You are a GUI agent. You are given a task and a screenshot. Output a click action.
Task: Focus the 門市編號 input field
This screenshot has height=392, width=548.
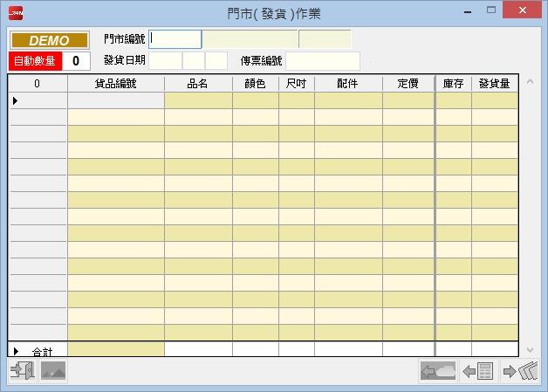click(175, 39)
